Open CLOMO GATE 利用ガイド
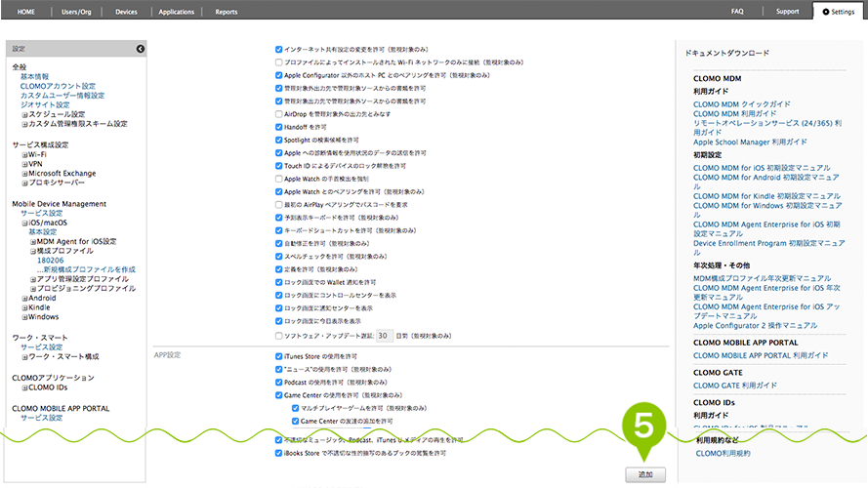Viewport: 868px width, 488px height. pyautogui.click(x=735, y=386)
